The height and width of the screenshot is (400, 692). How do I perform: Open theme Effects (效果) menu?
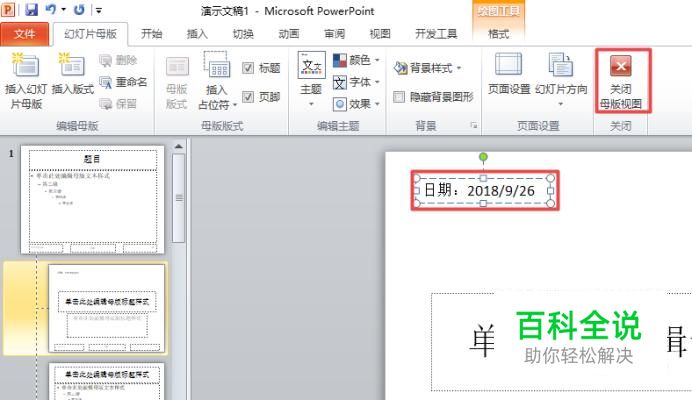(x=357, y=104)
